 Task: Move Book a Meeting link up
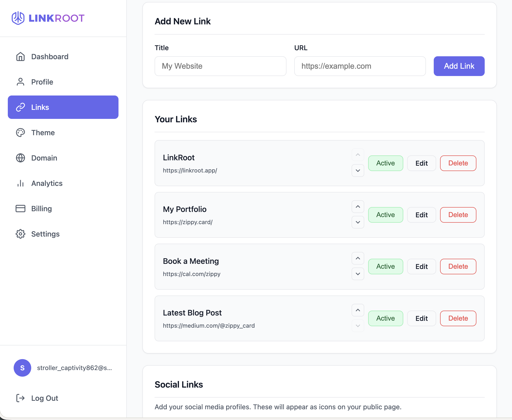click(358, 258)
